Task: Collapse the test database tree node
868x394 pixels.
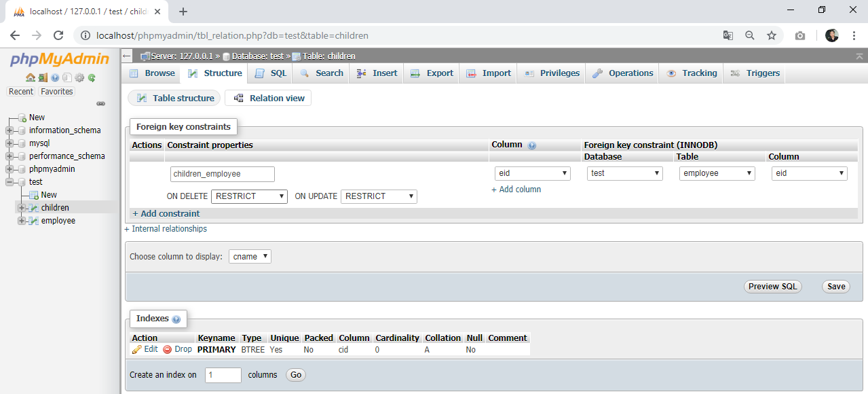Action: [10, 182]
